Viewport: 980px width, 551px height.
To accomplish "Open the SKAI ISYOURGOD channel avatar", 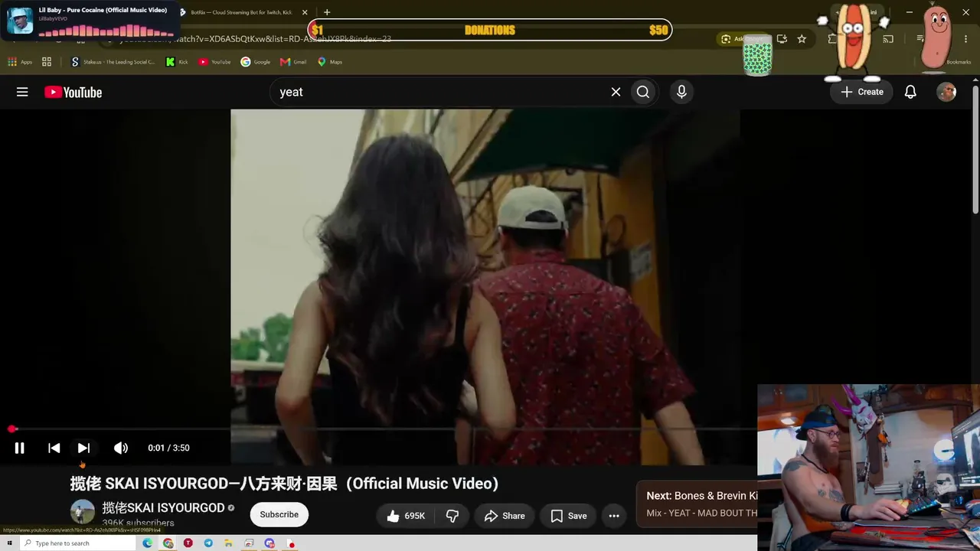I will pyautogui.click(x=83, y=512).
